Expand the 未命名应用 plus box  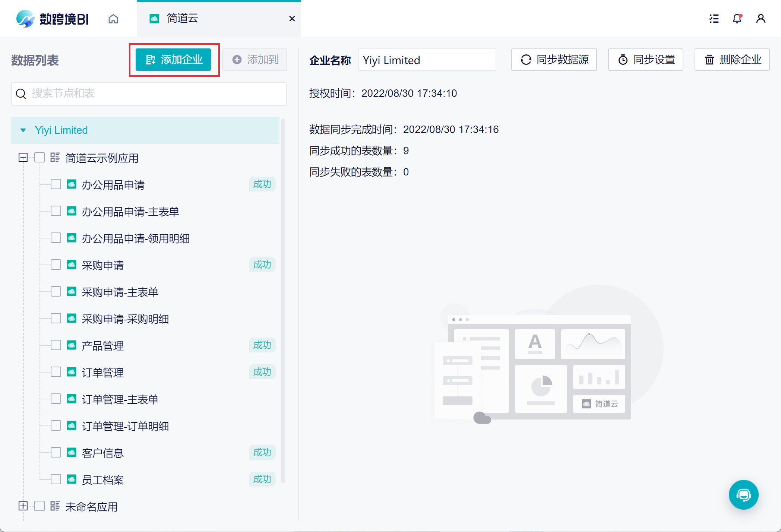pyautogui.click(x=23, y=506)
